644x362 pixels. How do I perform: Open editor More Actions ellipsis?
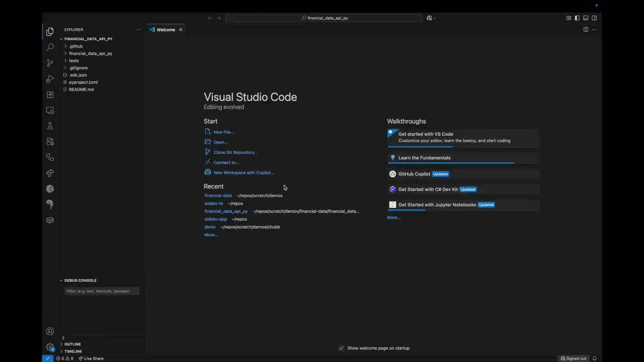tap(594, 30)
